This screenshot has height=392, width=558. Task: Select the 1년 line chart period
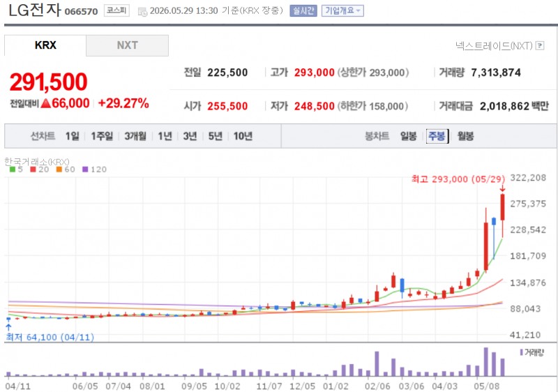(x=165, y=136)
